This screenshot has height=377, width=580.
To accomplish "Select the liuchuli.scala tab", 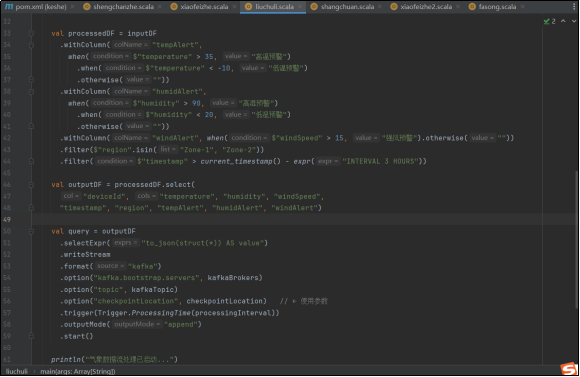I will (x=274, y=7).
